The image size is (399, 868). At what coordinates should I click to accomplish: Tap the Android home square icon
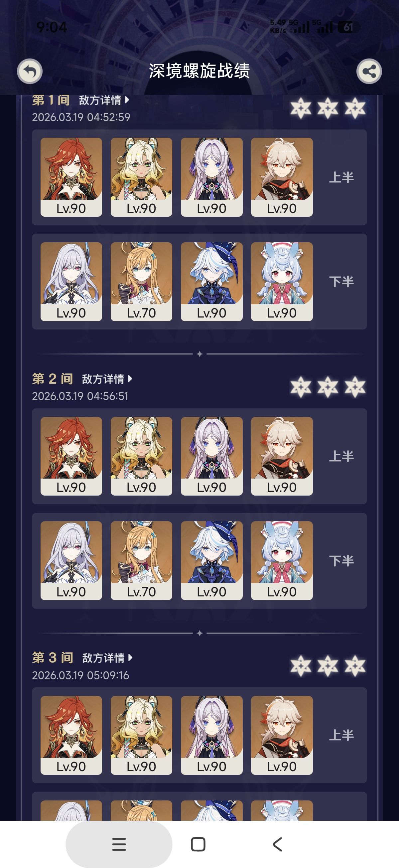click(198, 844)
